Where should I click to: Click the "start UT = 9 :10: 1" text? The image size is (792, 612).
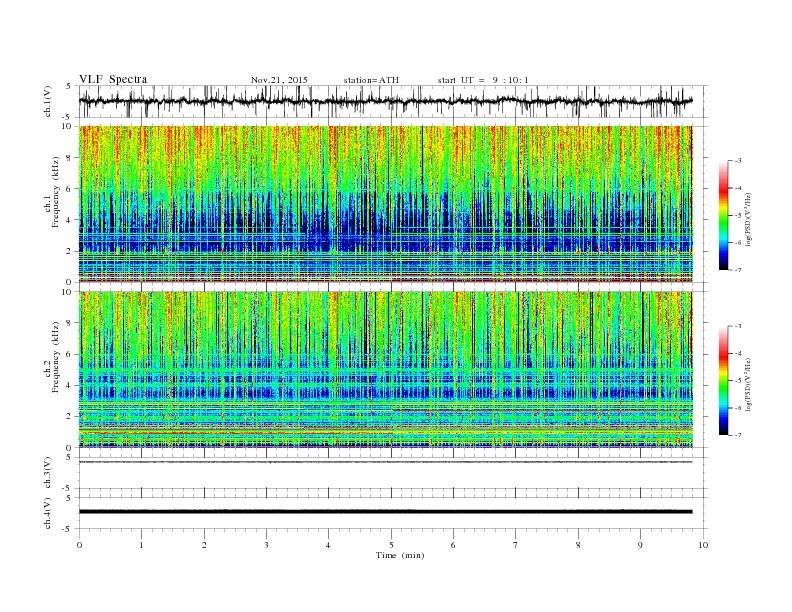(483, 80)
